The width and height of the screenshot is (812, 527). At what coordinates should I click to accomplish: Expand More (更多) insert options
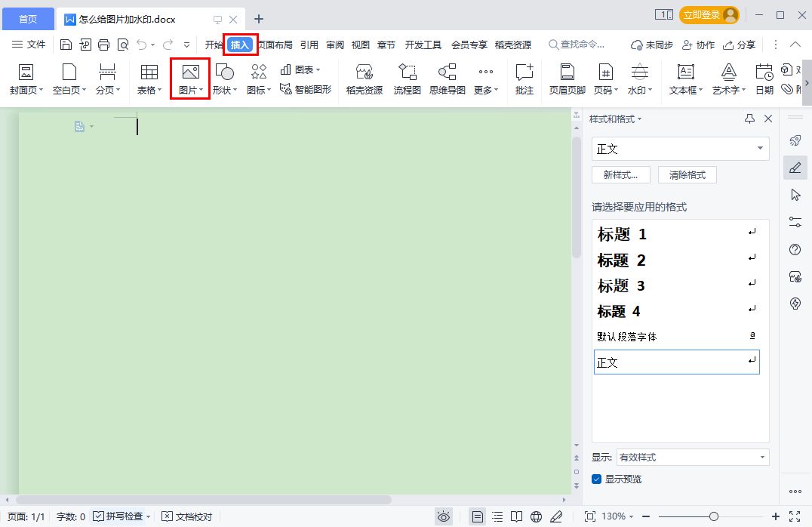coord(486,79)
